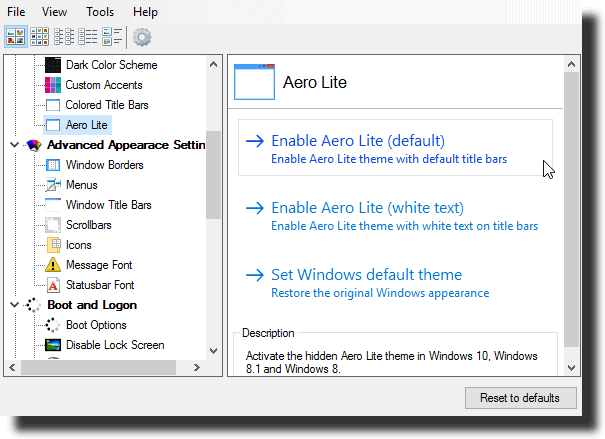Click the Statusbar Font icon
The width and height of the screenshot is (605, 439).
(53, 285)
